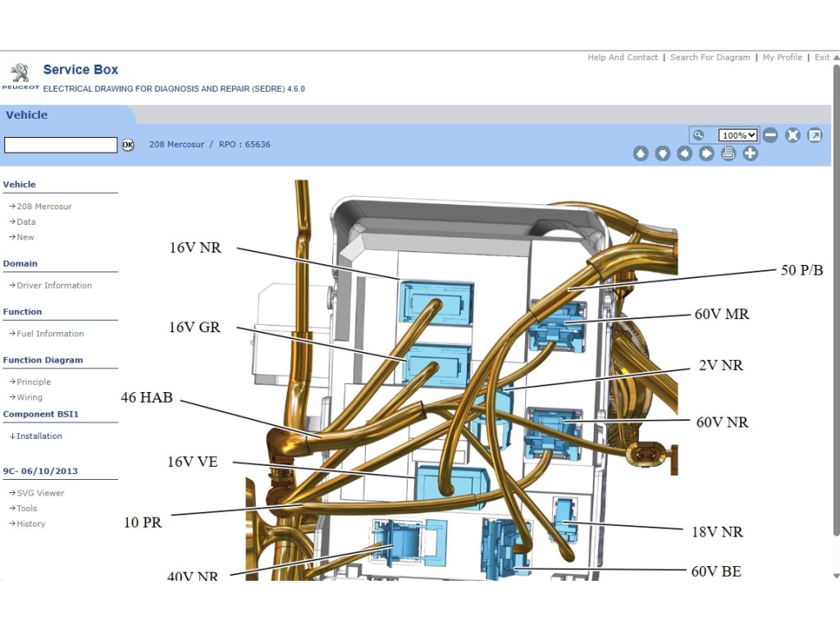Select the Vehicle tab
Viewport: 840px width, 630px height.
click(27, 115)
